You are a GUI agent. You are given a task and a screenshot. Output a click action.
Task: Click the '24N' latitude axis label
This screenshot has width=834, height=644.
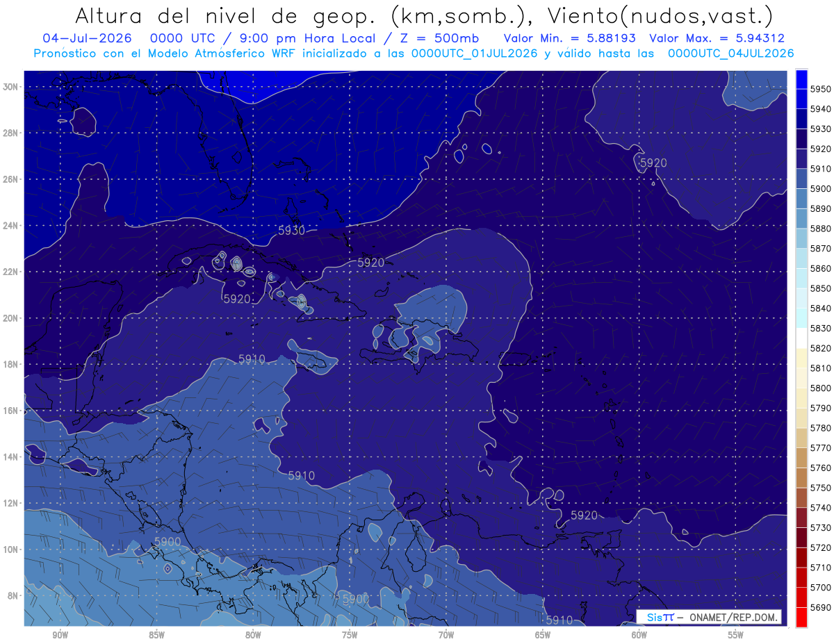(x=11, y=226)
